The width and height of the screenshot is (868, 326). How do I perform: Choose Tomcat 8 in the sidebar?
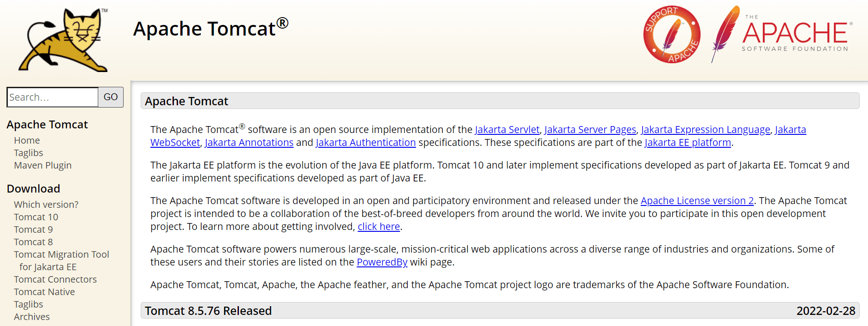click(33, 242)
